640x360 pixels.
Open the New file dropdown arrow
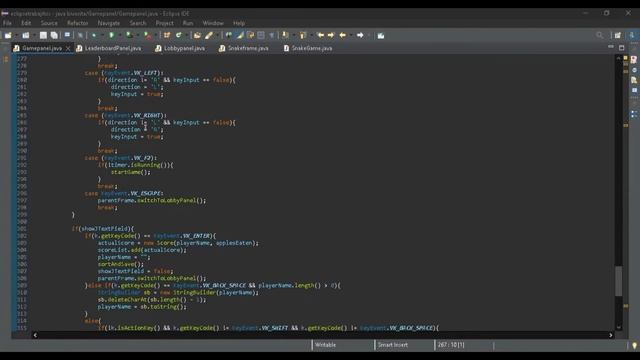tap(16, 36)
